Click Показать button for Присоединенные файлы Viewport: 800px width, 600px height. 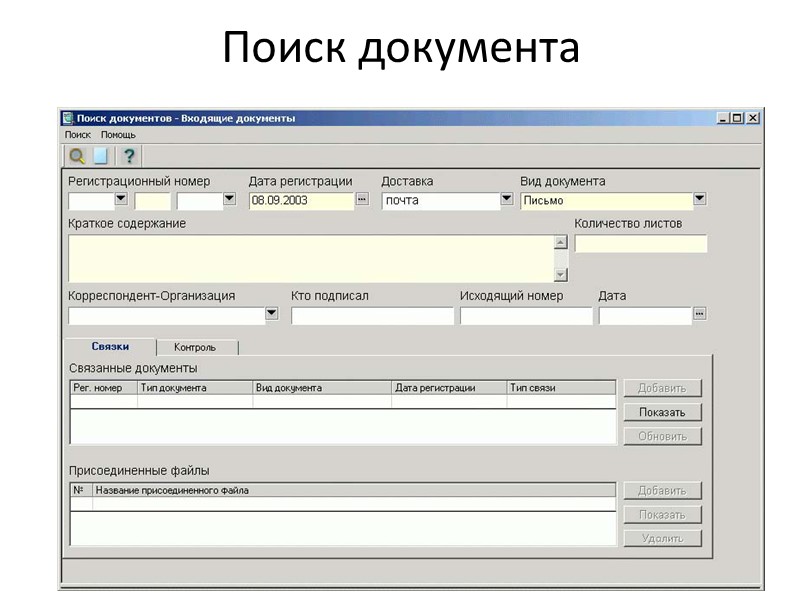662,515
